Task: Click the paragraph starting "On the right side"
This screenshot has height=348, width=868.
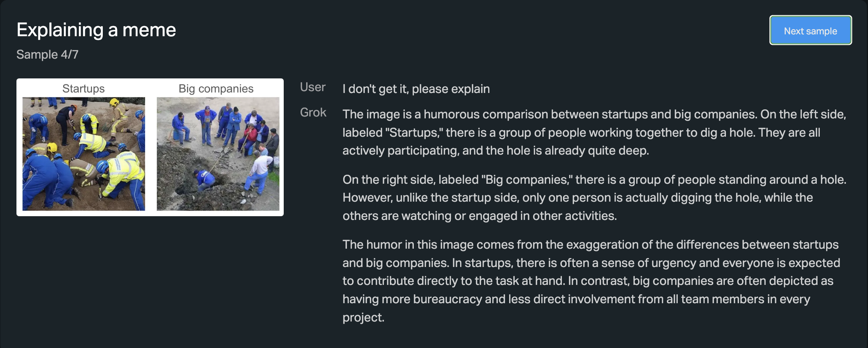Action: 594,198
